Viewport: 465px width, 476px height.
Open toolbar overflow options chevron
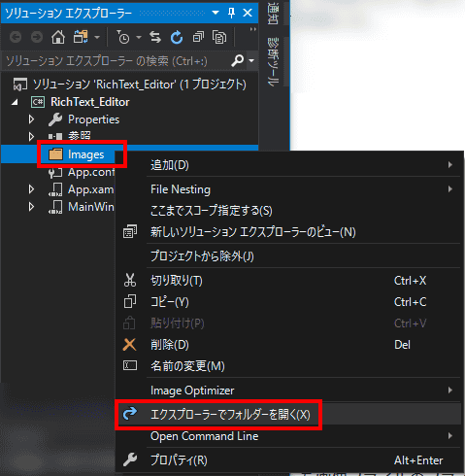(x=253, y=29)
